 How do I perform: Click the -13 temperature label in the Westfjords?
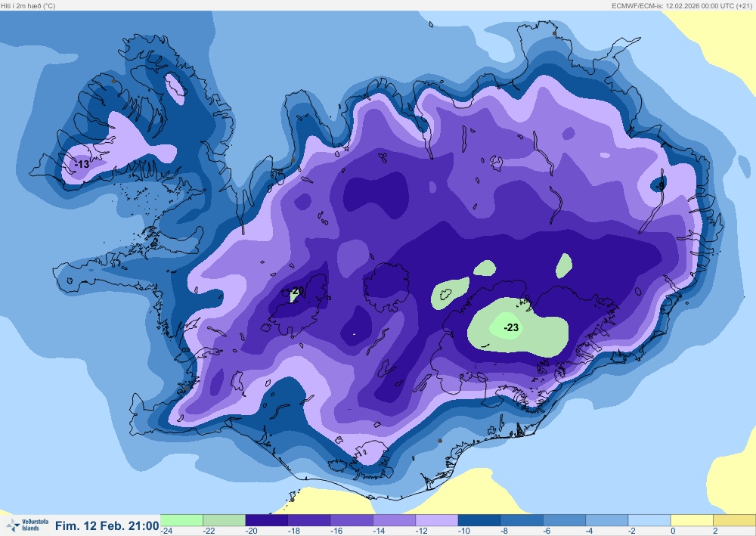pyautogui.click(x=82, y=164)
